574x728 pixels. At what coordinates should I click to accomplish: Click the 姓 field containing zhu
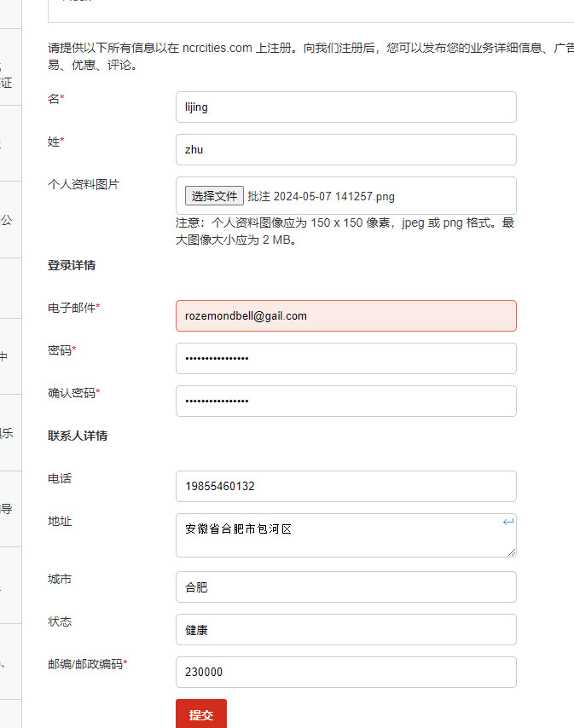point(345,150)
